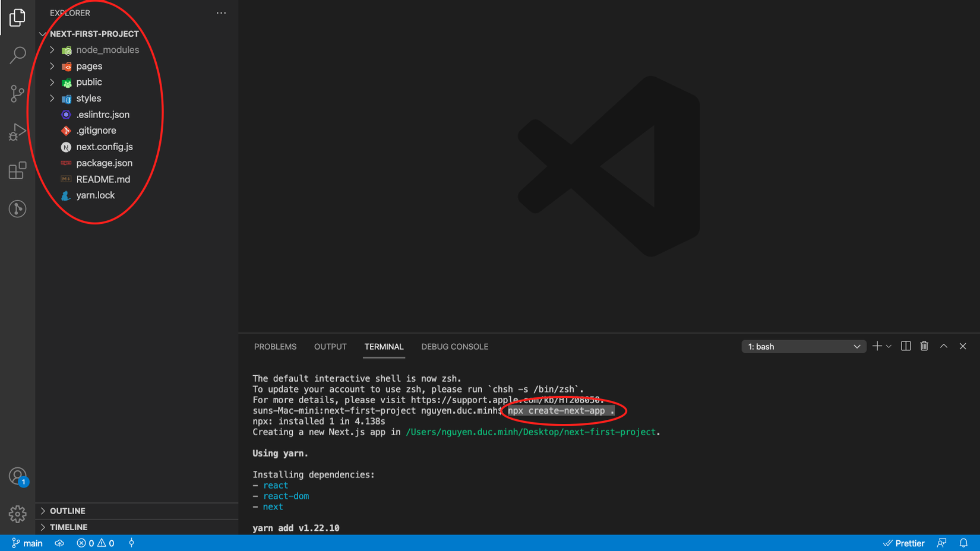Click the next dependency text in terminal

pos(273,507)
